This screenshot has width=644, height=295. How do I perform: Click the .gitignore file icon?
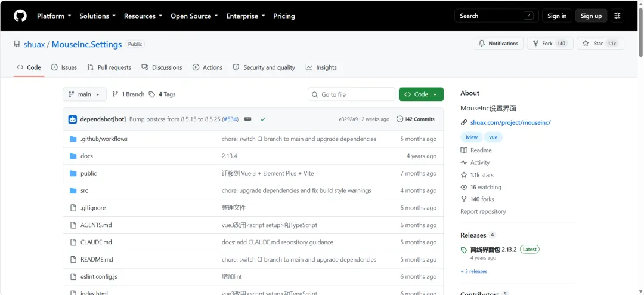point(73,208)
